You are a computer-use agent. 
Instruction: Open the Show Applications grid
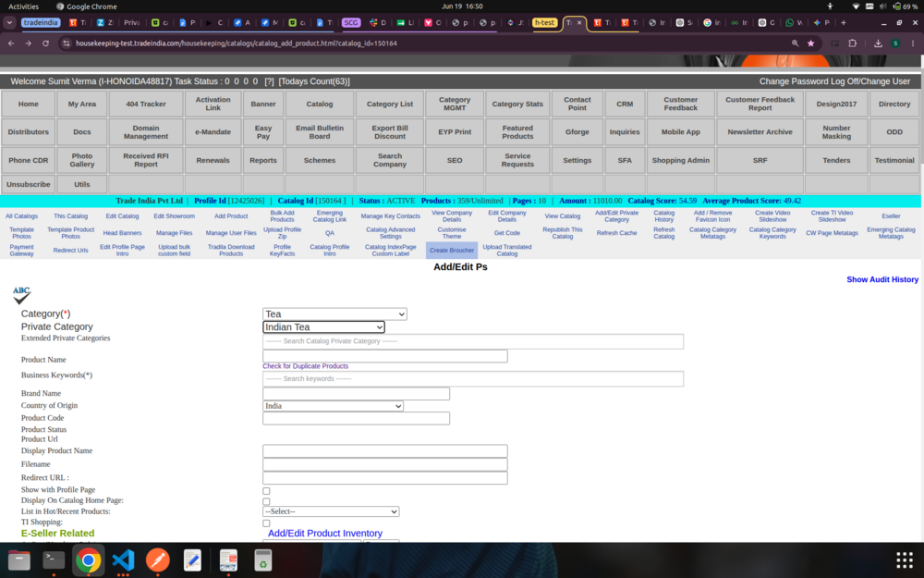click(x=905, y=560)
